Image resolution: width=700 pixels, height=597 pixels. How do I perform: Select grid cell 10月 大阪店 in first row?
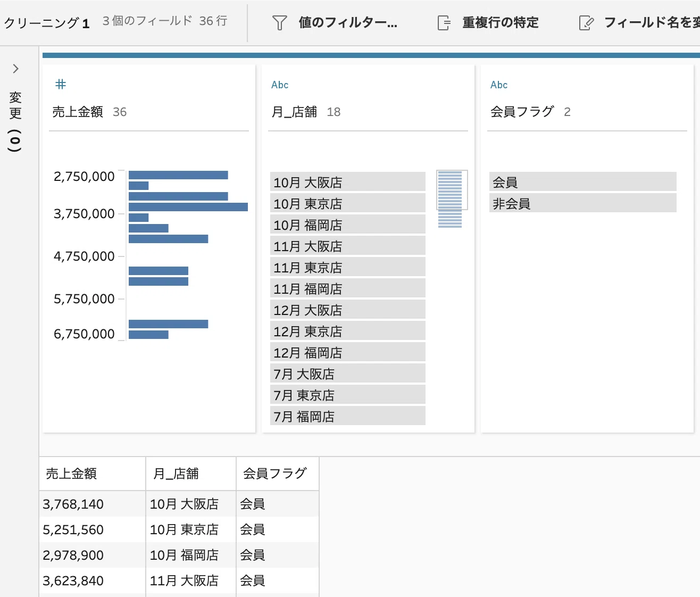pos(191,504)
